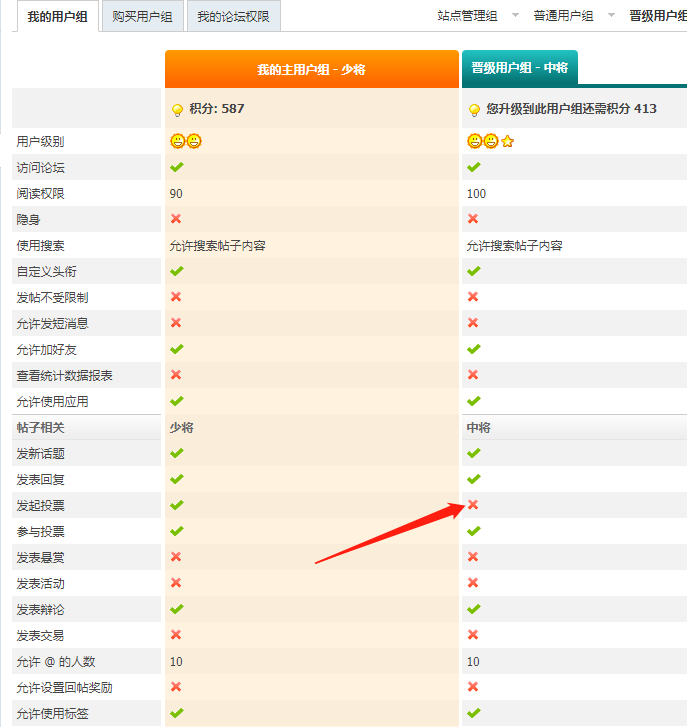The image size is (687, 727).
Task: Open the 晋级用户组 dropdown at top right
Action: coord(657,16)
